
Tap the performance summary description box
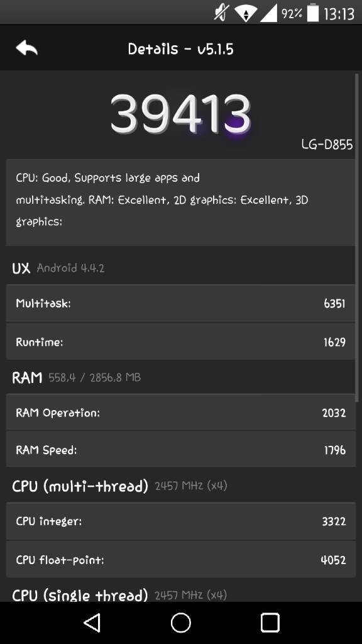click(180, 203)
